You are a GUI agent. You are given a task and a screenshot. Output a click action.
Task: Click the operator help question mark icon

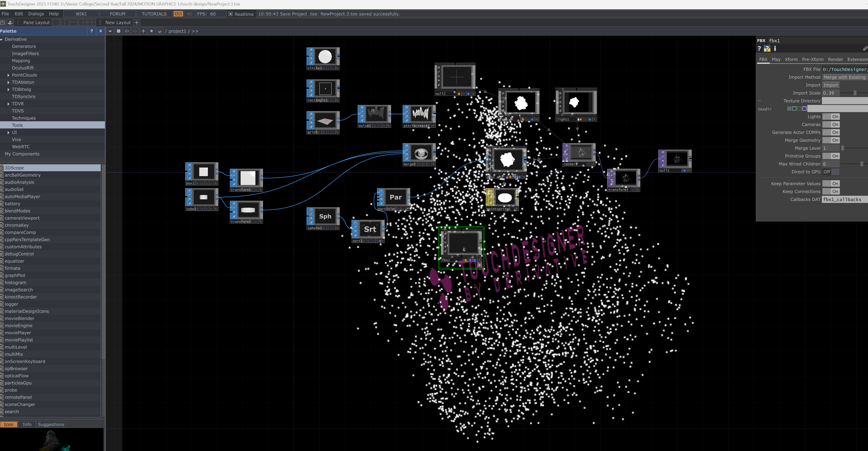(x=759, y=49)
